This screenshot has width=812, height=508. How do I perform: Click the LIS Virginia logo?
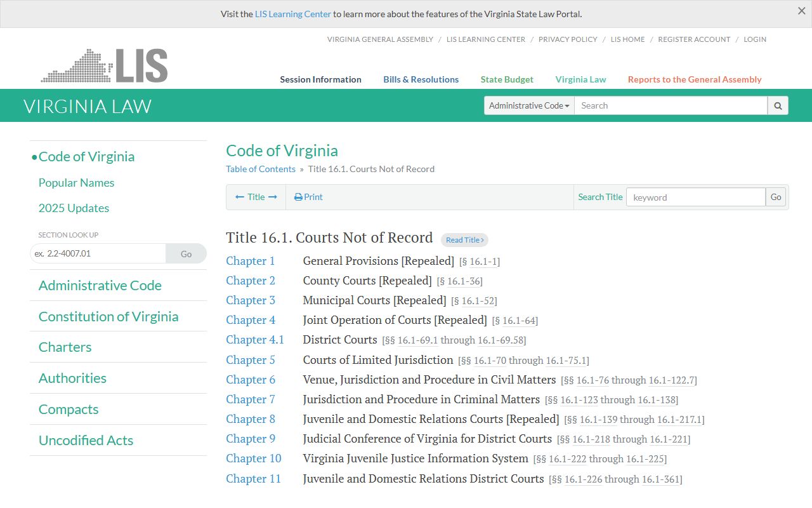click(x=105, y=65)
